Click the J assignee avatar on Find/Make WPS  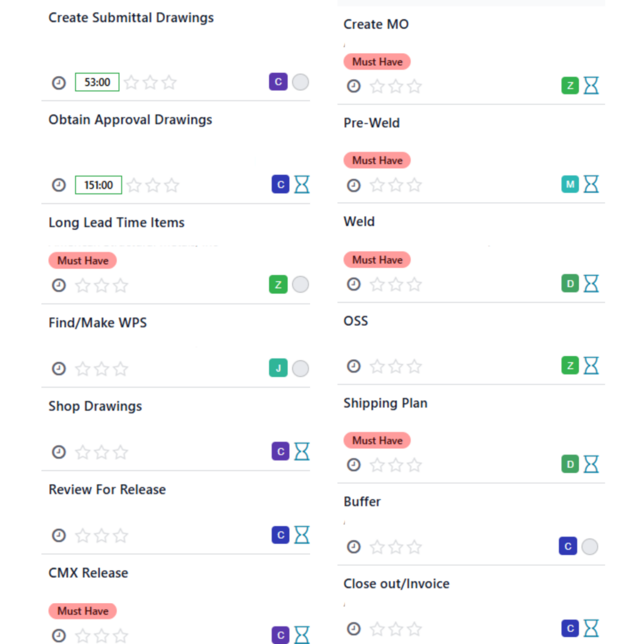point(278,368)
